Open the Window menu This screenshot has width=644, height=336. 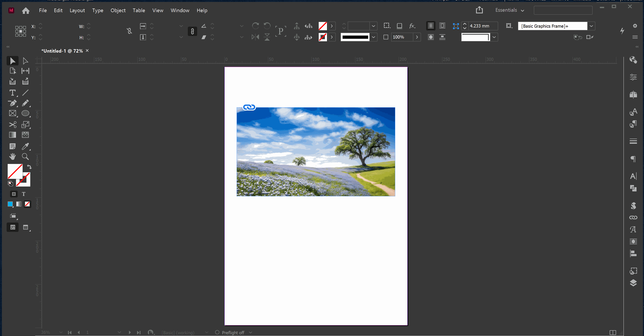coord(180,10)
